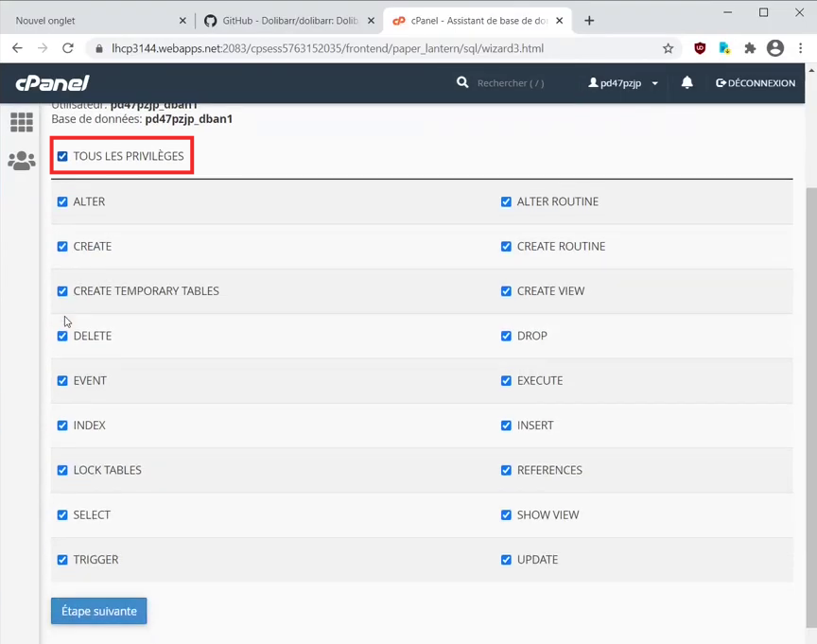Image resolution: width=817 pixels, height=644 pixels.
Task: Reload the page
Action: pyautogui.click(x=67, y=48)
